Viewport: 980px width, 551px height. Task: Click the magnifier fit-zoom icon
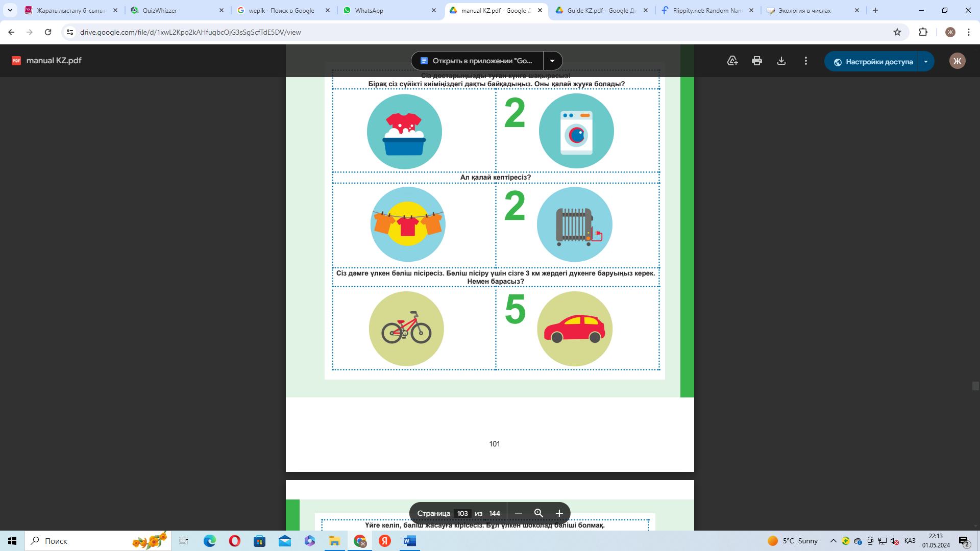pos(538,513)
